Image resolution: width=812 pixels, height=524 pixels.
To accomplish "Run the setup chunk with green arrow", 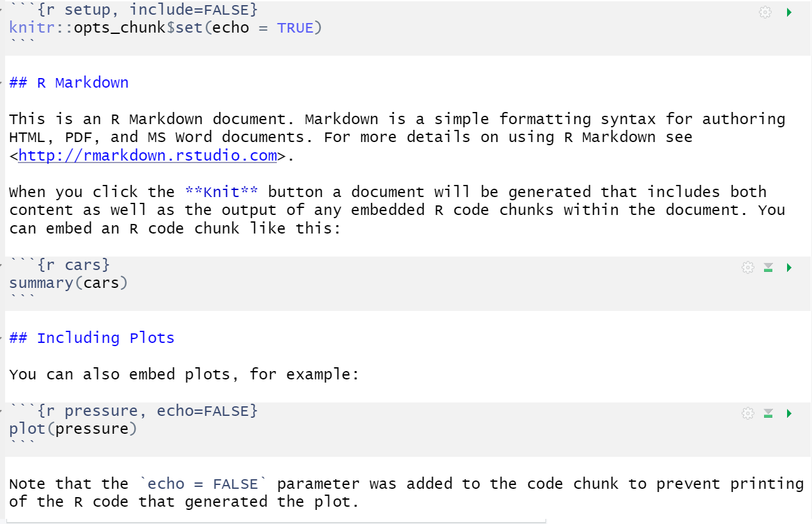I will [x=789, y=12].
